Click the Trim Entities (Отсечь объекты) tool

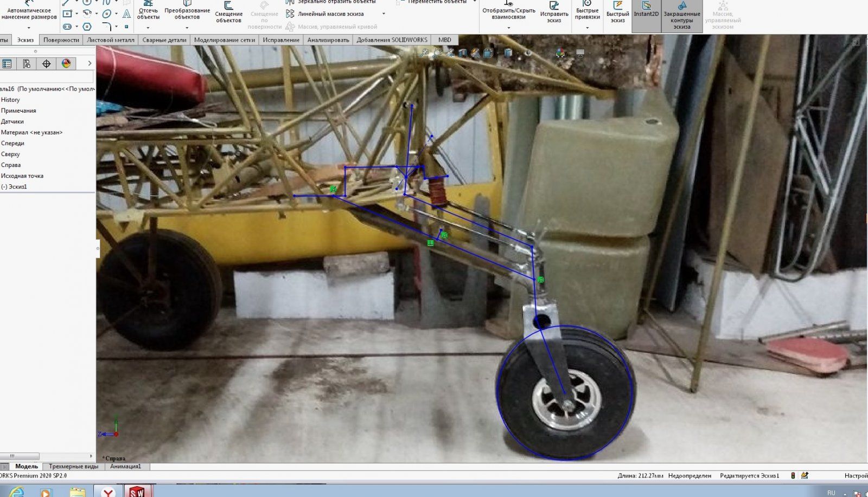tap(148, 10)
